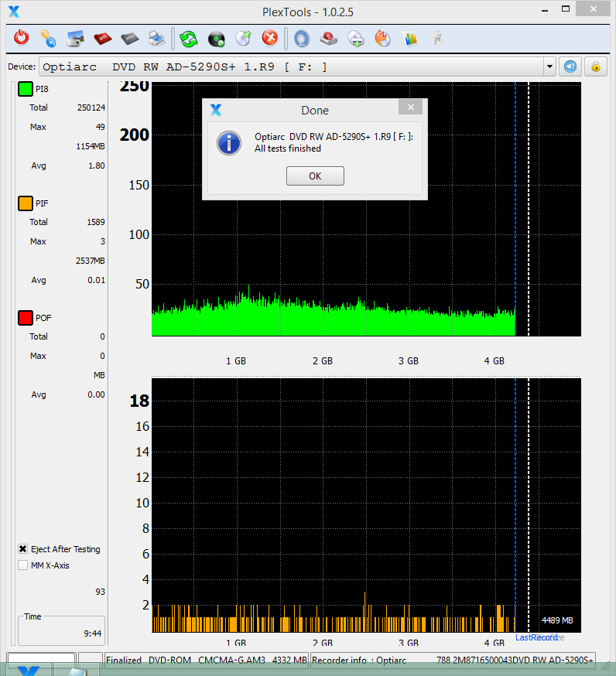Click the PIF total value 1589
Image resolution: width=616 pixels, height=676 pixels.
click(x=96, y=222)
